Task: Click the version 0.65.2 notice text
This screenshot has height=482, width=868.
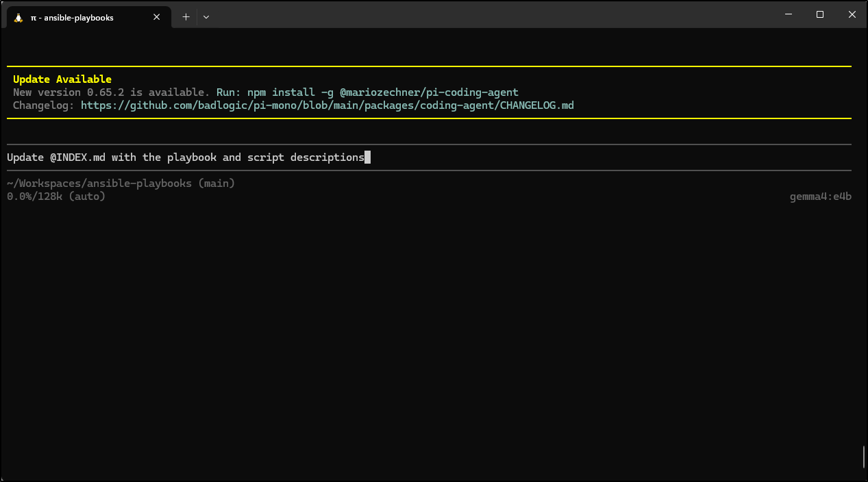Action: 111,92
